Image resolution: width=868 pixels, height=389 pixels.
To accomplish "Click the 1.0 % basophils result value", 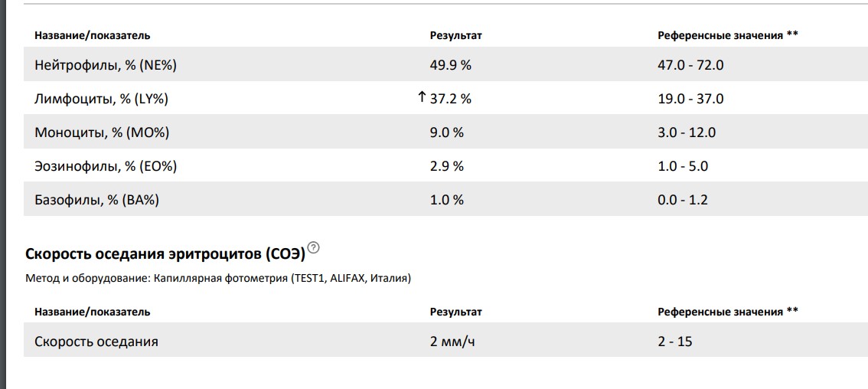I will 446,200.
